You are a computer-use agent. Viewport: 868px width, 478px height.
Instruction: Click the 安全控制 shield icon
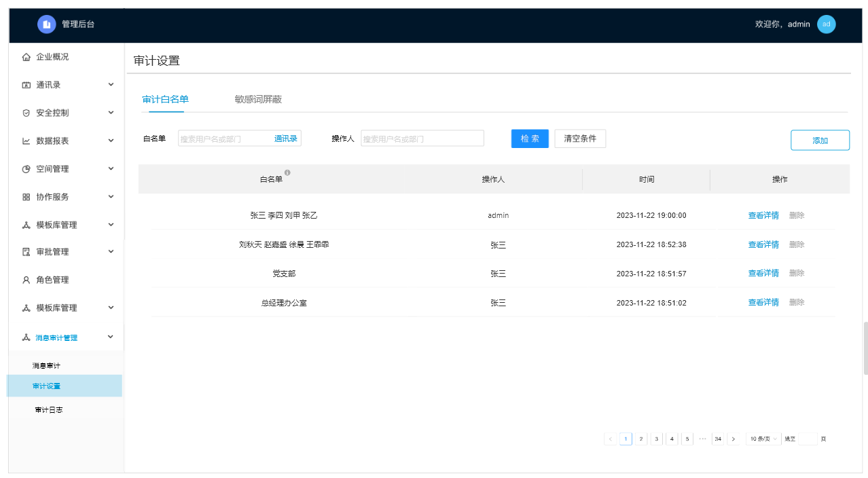[26, 113]
